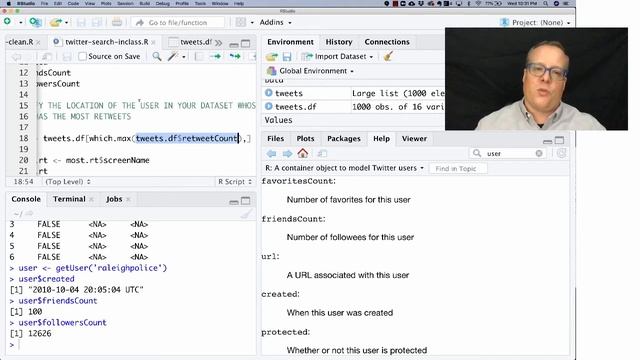The image size is (640, 360).
Task: Switch to the tweets.df source tab
Action: click(196, 42)
